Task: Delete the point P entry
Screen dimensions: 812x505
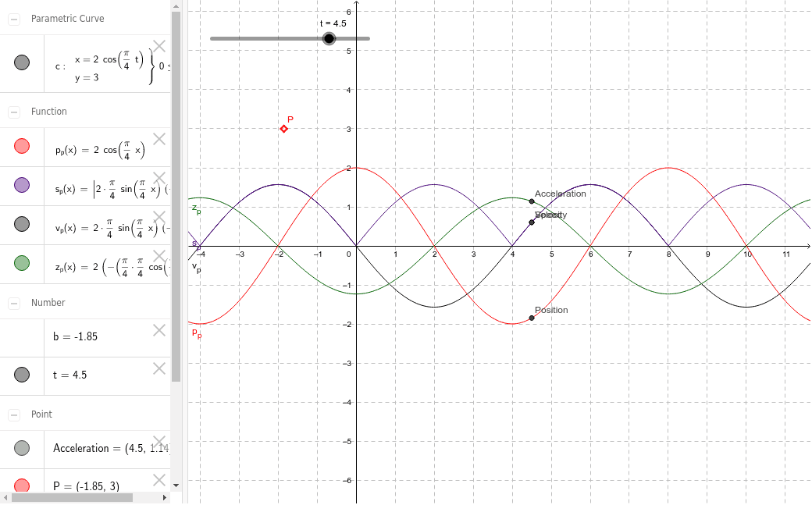Action: pos(159,480)
